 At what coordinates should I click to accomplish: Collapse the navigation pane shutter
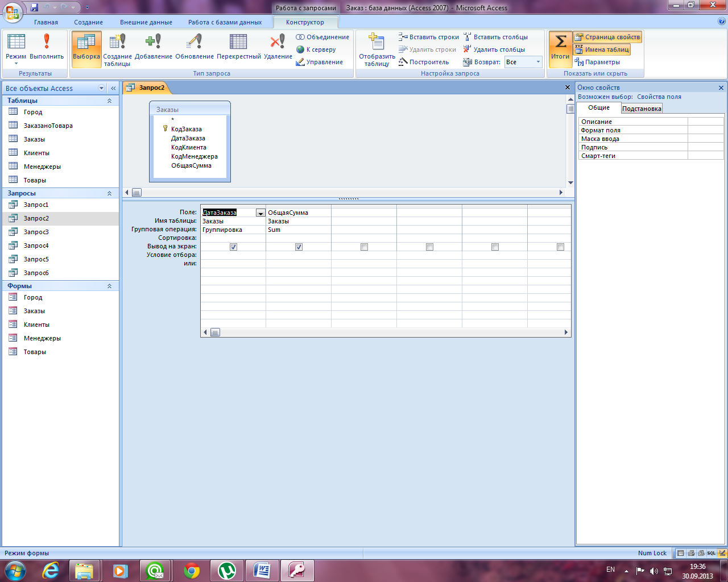(x=113, y=88)
